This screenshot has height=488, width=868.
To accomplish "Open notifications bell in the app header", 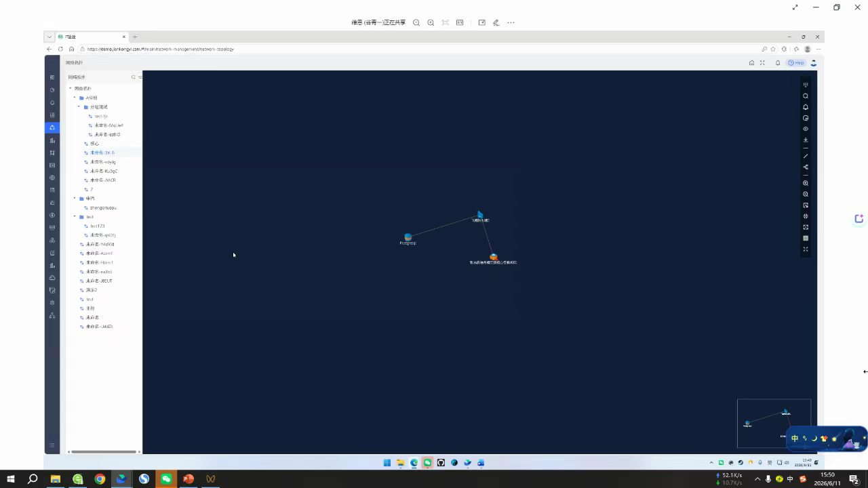I will point(778,63).
